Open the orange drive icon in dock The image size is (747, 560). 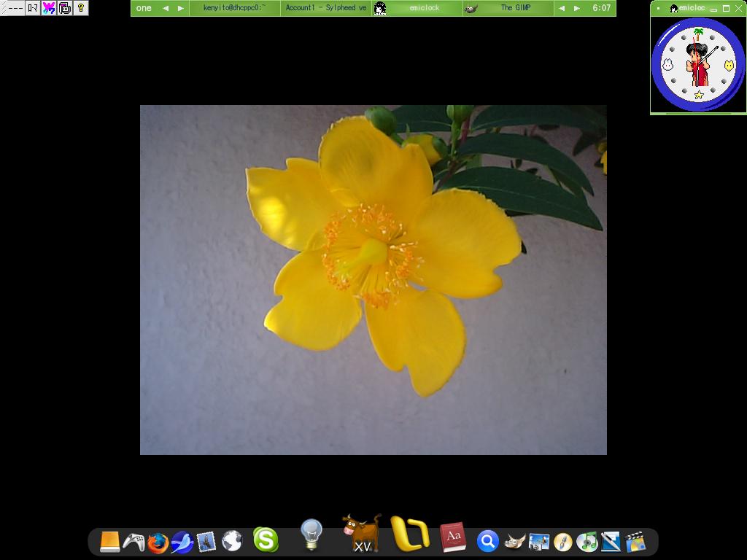(109, 542)
